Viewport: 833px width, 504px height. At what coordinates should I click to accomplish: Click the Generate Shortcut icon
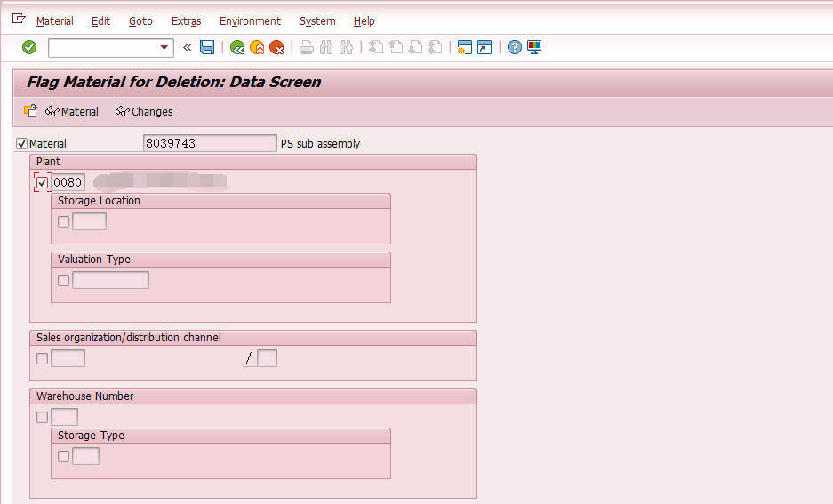tap(485, 47)
